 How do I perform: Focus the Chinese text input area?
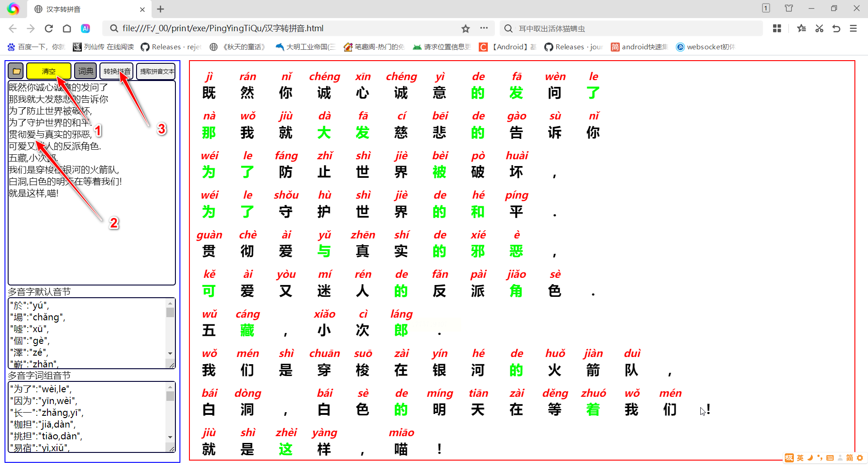[x=92, y=183]
